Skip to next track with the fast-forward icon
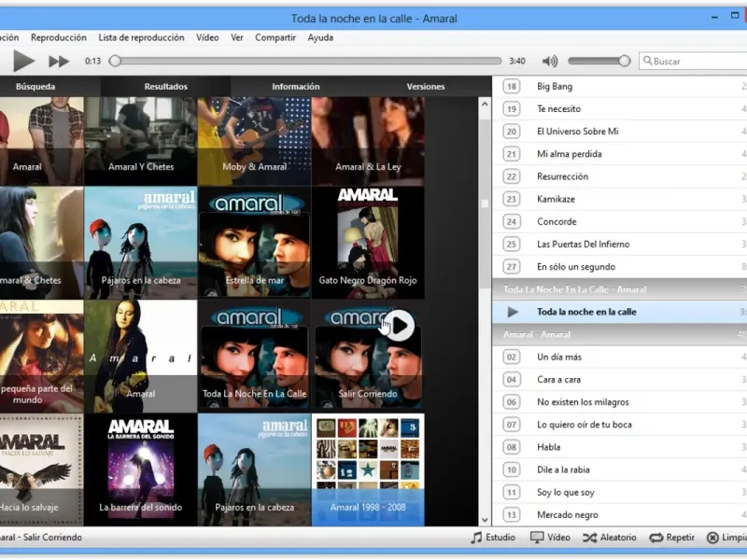This screenshot has width=747, height=560. [x=59, y=62]
